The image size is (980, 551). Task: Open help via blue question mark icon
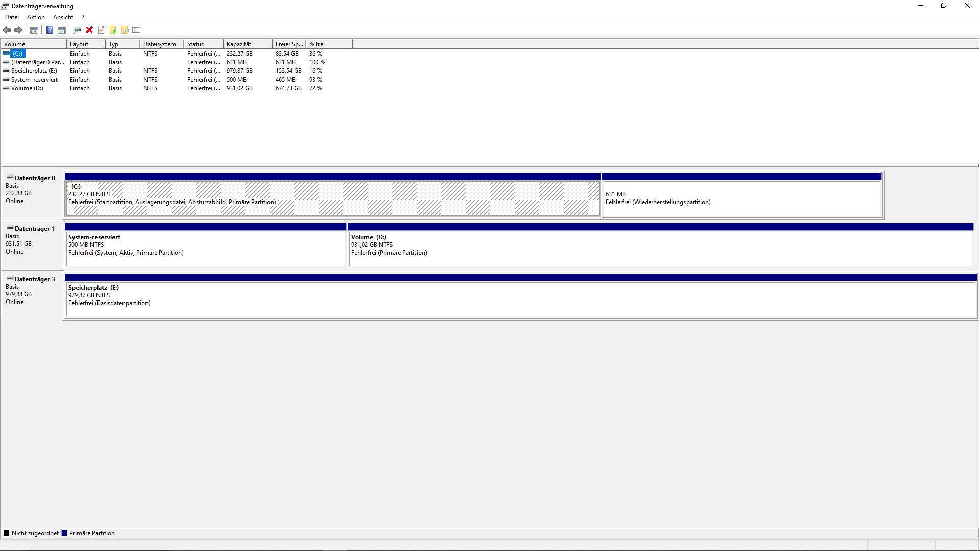coord(50,30)
